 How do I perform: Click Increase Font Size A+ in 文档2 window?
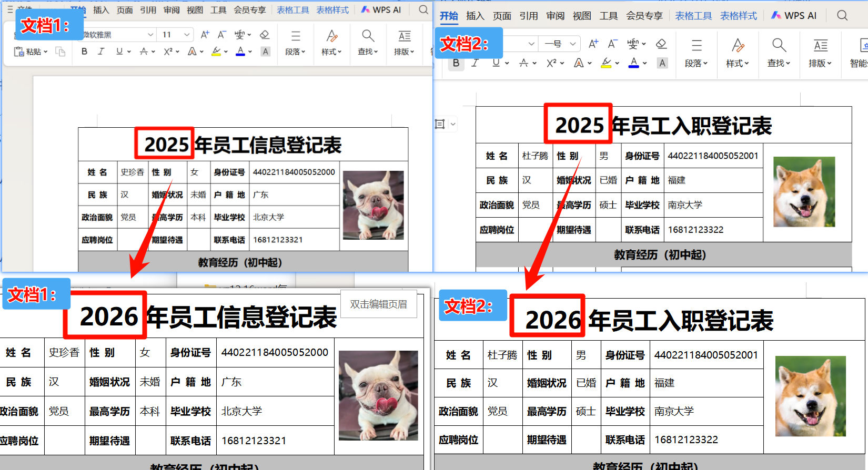click(x=593, y=44)
